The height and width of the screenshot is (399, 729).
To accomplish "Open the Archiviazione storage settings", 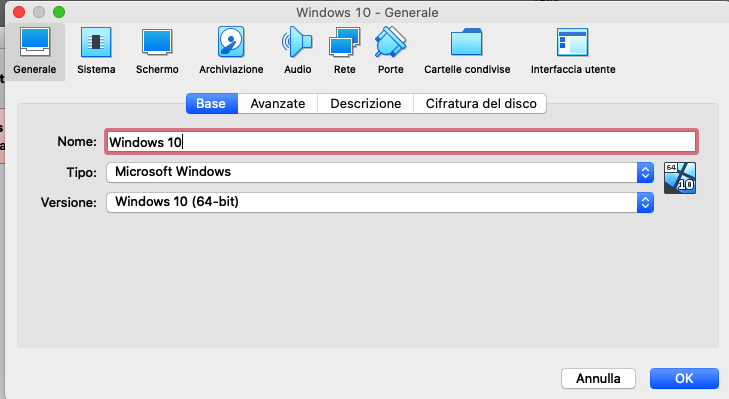I will (x=231, y=51).
